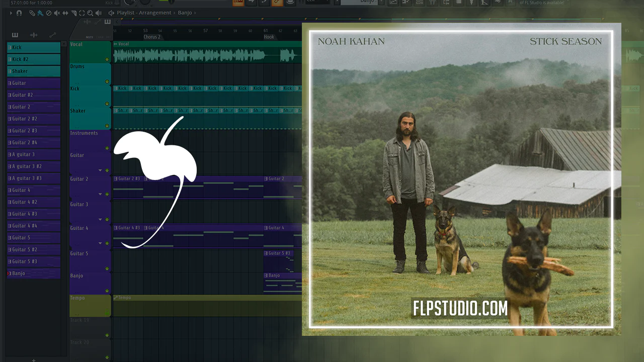Collapse the plain Guitar track group arrow

click(100, 170)
